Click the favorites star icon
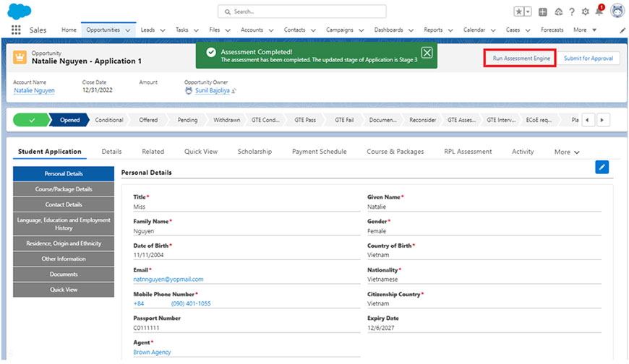The width and height of the screenshot is (629, 364). (x=519, y=12)
